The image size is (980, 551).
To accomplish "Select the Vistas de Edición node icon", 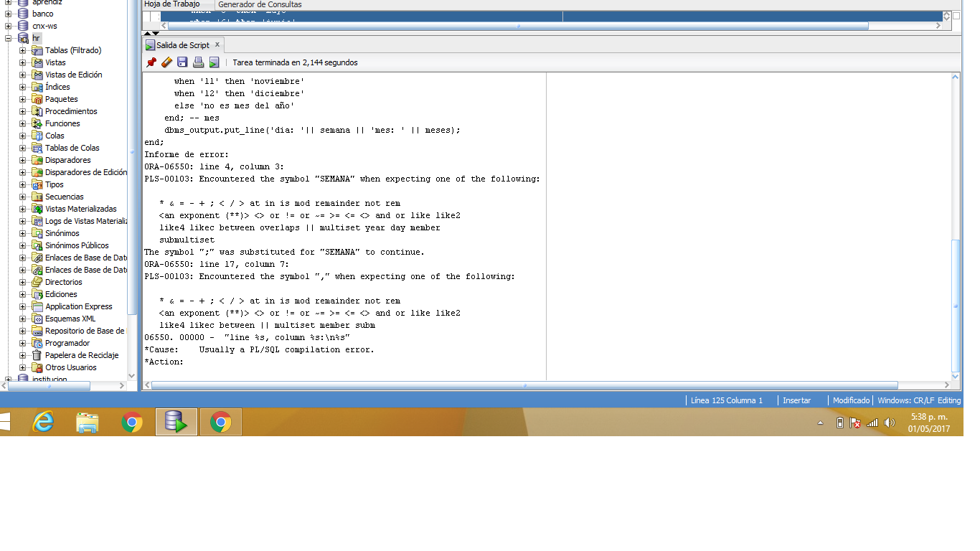I will click(37, 75).
